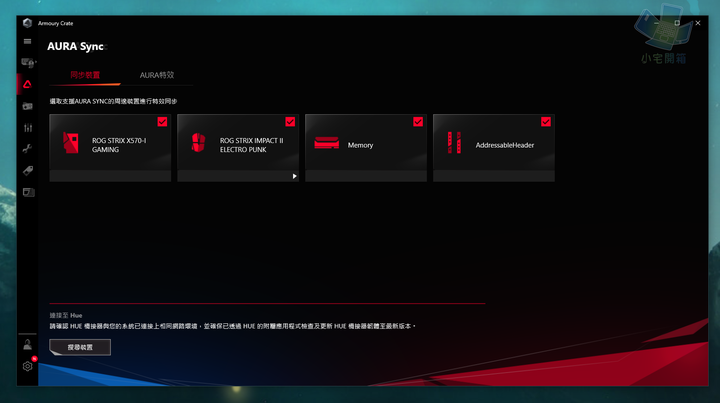The image size is (720, 403).
Task: Click the 搜尋裝置 button
Action: point(80,347)
